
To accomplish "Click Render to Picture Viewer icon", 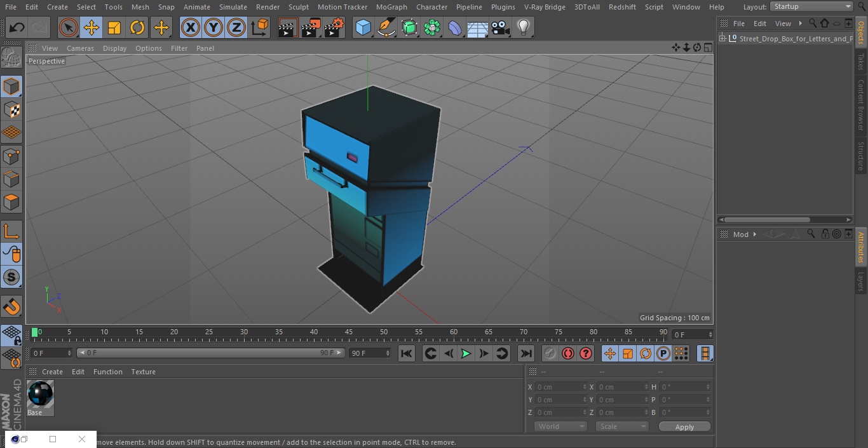I will (311, 27).
